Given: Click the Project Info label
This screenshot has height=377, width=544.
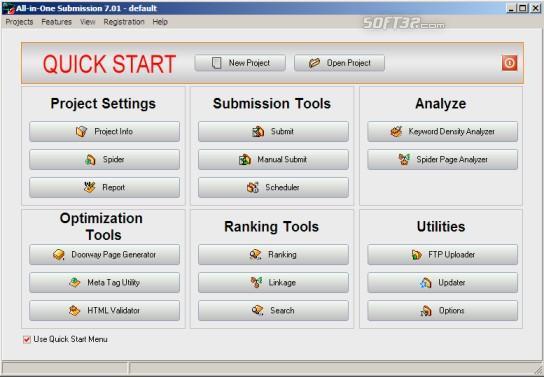Looking at the screenshot, I should point(113,131).
